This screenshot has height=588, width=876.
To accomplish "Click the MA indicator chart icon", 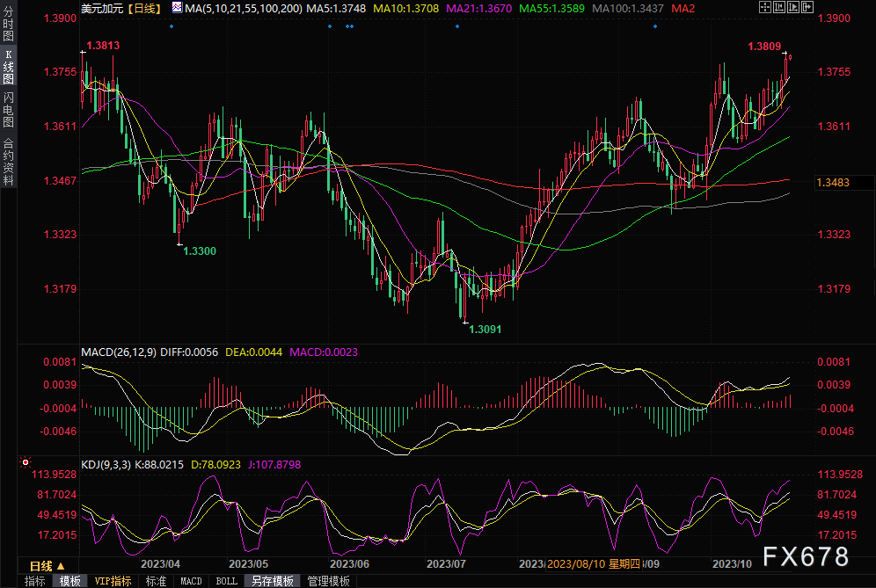I will (177, 8).
